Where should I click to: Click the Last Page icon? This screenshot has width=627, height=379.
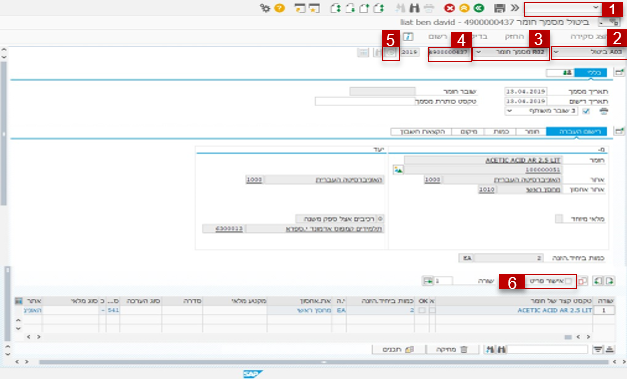click(x=335, y=8)
